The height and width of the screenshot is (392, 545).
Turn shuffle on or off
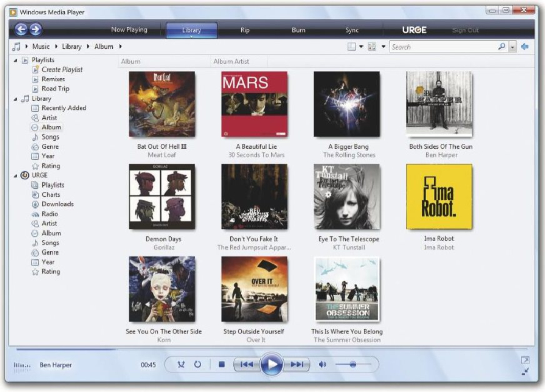181,364
